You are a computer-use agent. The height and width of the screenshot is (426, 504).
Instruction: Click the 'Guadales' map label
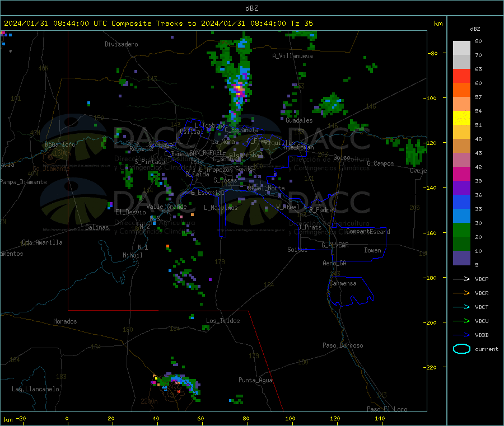tap(299, 120)
